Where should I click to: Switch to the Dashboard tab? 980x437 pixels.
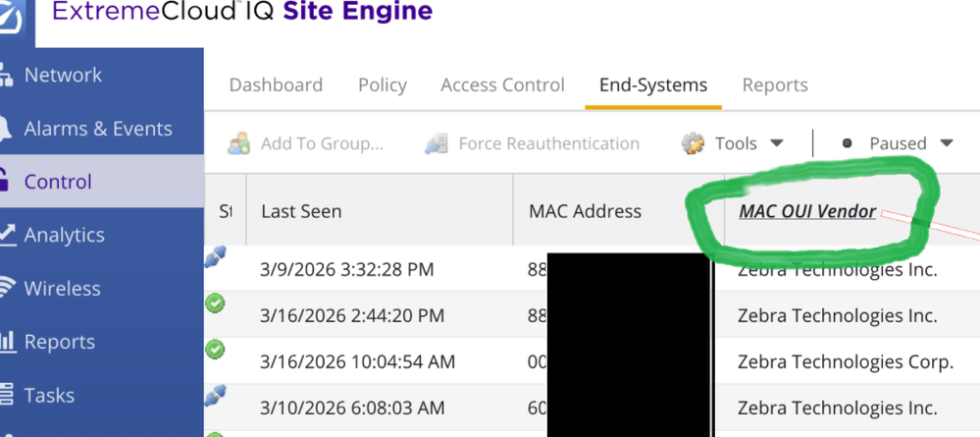click(x=276, y=84)
